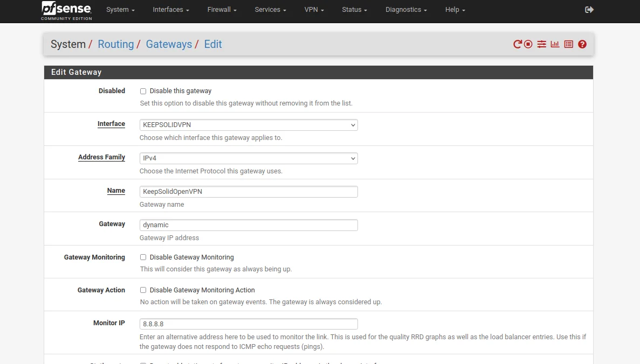Click the logout icon in navbar
640x364 pixels.
pos(589,10)
